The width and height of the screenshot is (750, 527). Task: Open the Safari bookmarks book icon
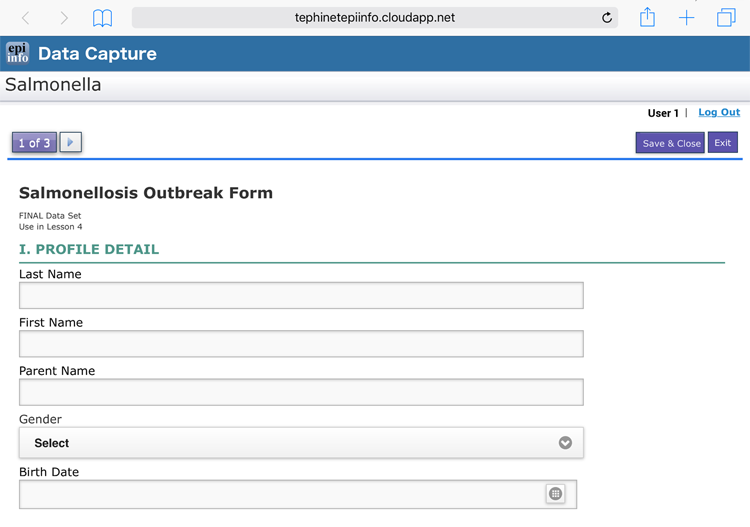click(102, 18)
